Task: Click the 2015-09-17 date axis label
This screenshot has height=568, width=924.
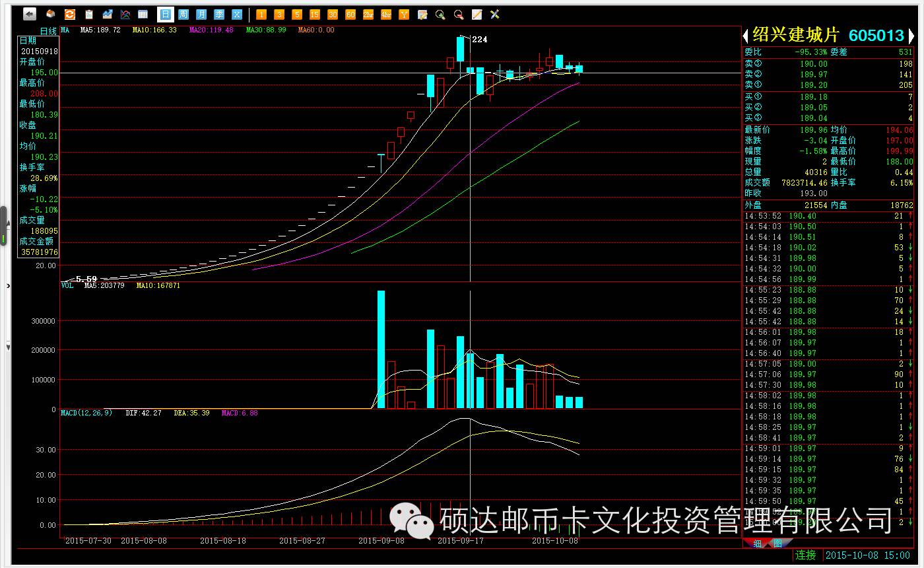Action: click(460, 540)
